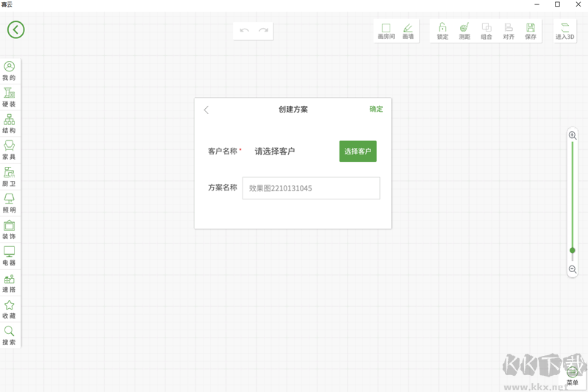The width and height of the screenshot is (588, 392).
Task: Save the plan with 保存
Action: point(531,31)
